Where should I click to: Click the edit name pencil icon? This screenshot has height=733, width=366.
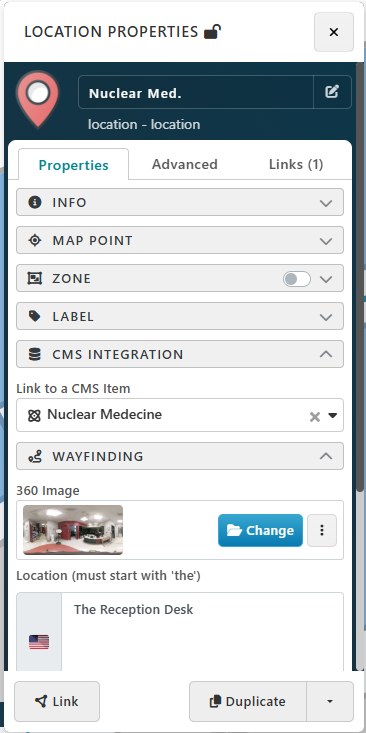(332, 92)
